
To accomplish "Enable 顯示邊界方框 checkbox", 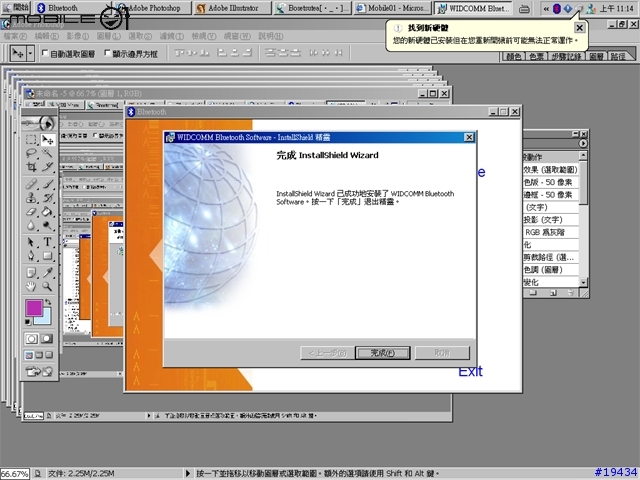I will (108, 53).
